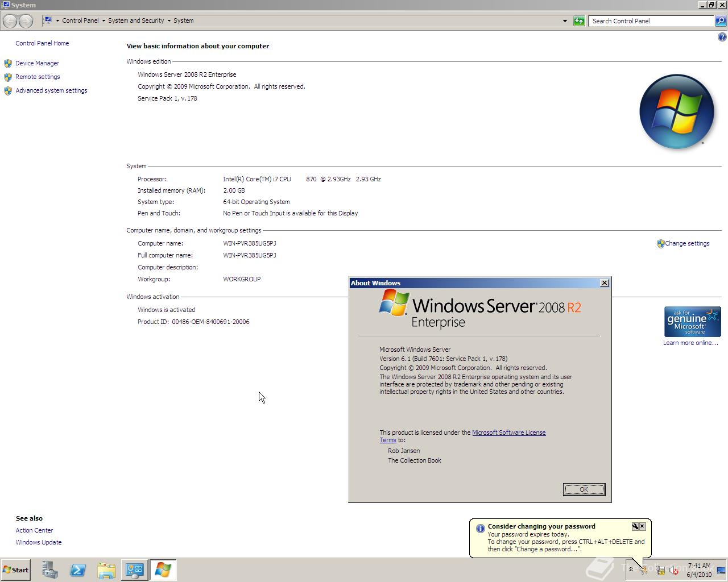This screenshot has width=728, height=582.
Task: Click the computer name WIN-PVR385UG5PJ value
Action: coord(250,243)
